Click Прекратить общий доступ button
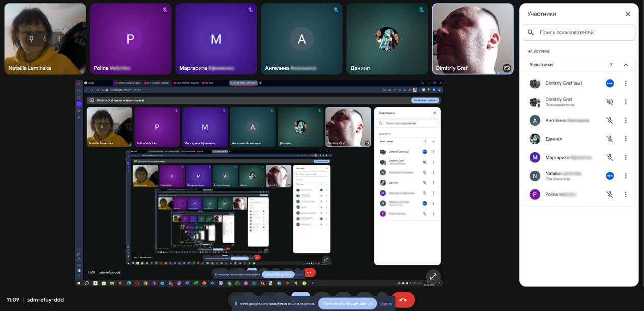Screen dimensions: 644x311 point(347,303)
